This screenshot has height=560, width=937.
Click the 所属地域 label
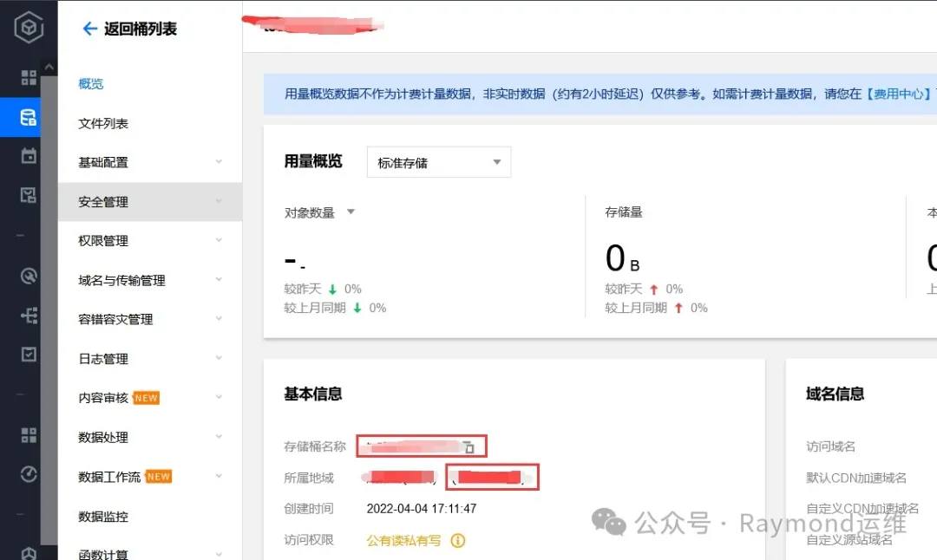(x=309, y=478)
